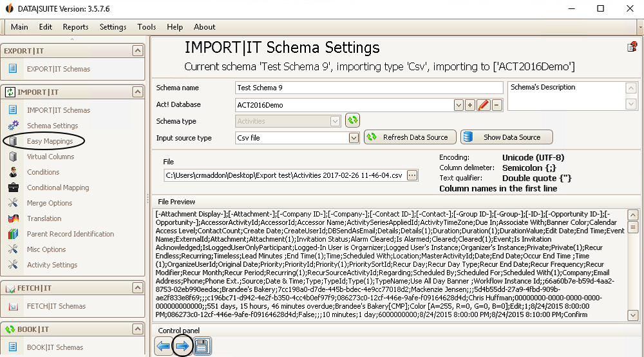This screenshot has width=644, height=357.
Task: Open the Main menu
Action: coord(19,27)
